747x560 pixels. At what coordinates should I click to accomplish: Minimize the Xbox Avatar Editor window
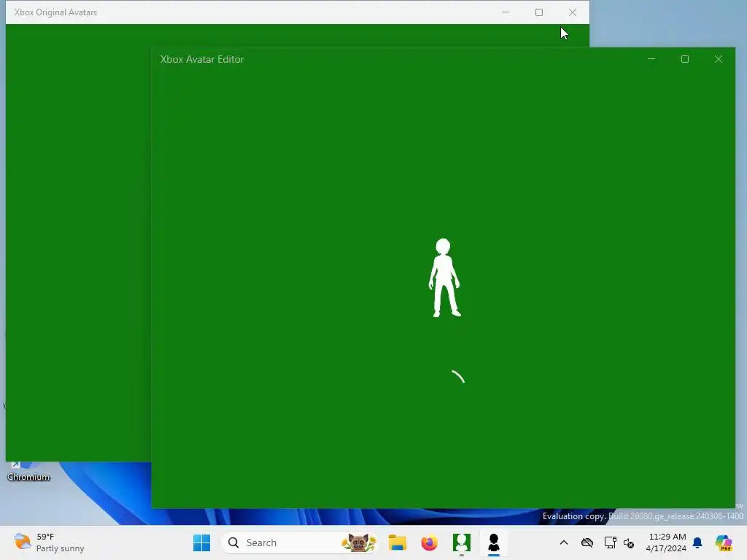(651, 59)
